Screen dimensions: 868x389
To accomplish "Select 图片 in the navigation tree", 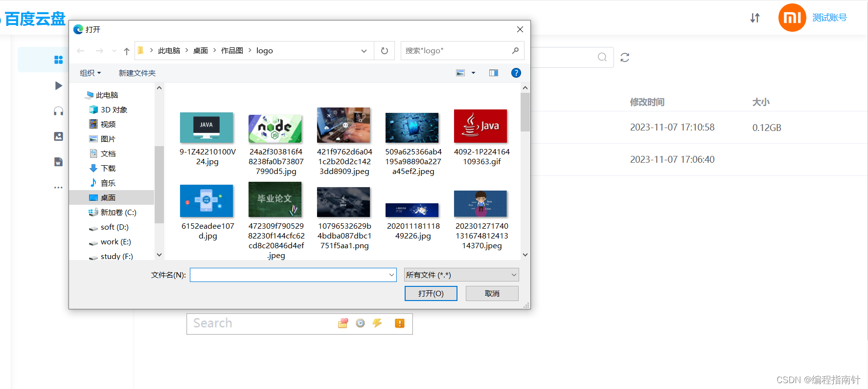I will point(102,139).
